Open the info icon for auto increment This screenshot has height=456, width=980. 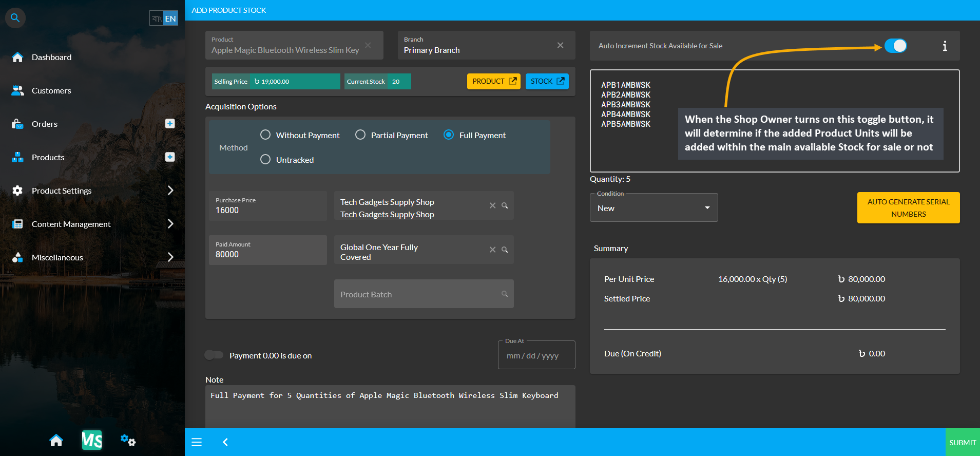click(945, 46)
